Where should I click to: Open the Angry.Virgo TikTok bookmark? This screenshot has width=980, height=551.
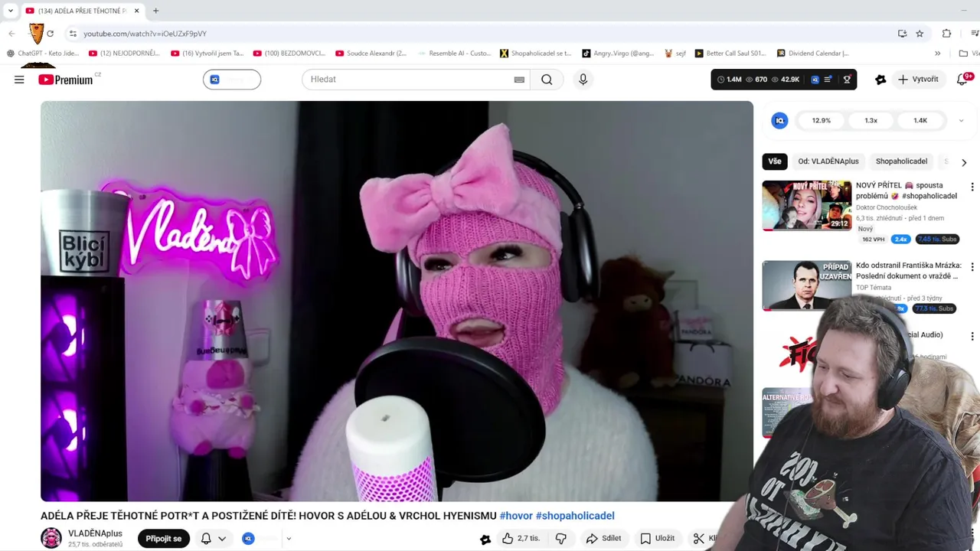(x=619, y=54)
